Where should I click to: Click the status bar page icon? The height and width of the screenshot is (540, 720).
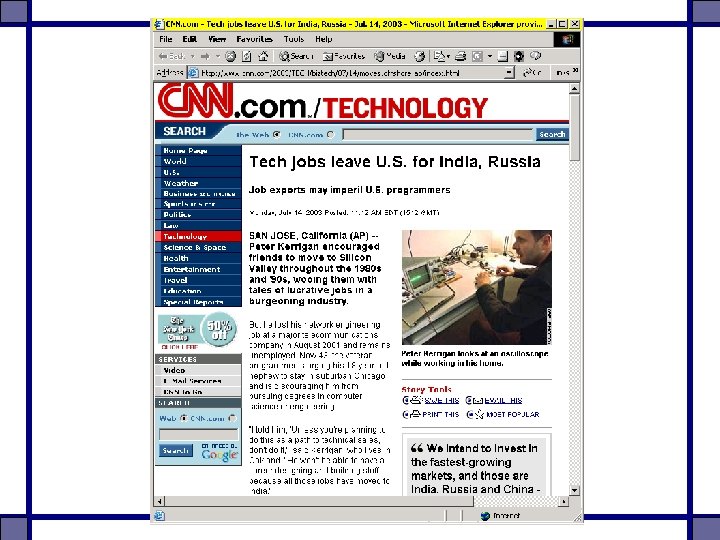point(159,516)
